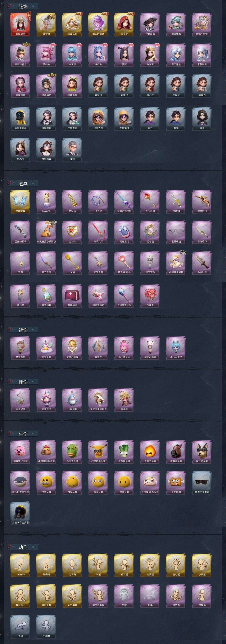Choose the happy猫 prop icon
This screenshot has height=644, width=226.
click(x=46, y=202)
